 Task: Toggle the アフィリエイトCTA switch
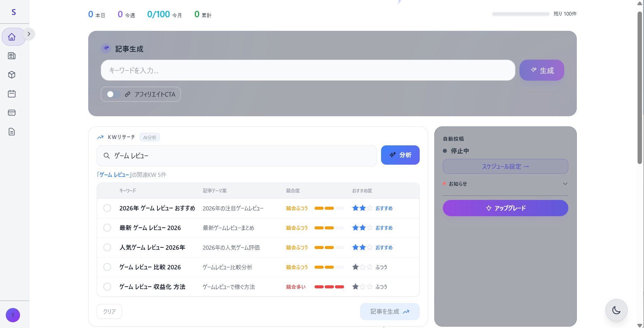[x=113, y=94]
